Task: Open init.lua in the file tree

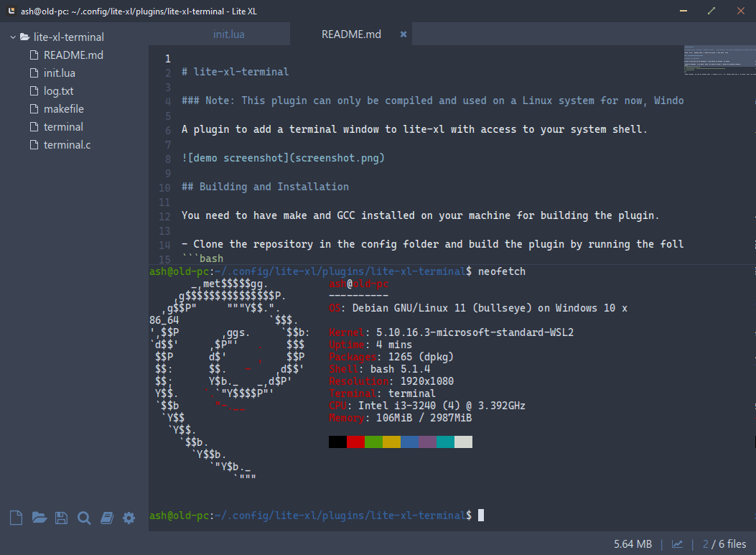Action: click(60, 73)
